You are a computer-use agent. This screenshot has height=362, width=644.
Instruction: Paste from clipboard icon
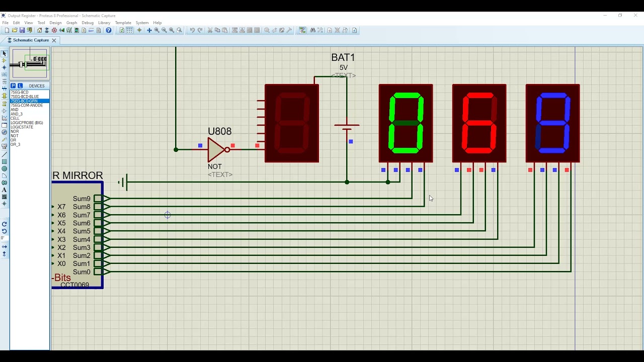click(225, 30)
